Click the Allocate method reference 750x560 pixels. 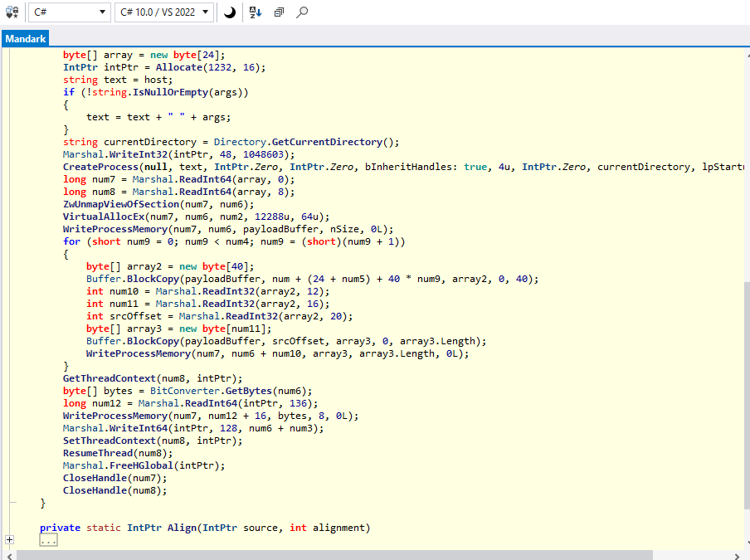[179, 67]
